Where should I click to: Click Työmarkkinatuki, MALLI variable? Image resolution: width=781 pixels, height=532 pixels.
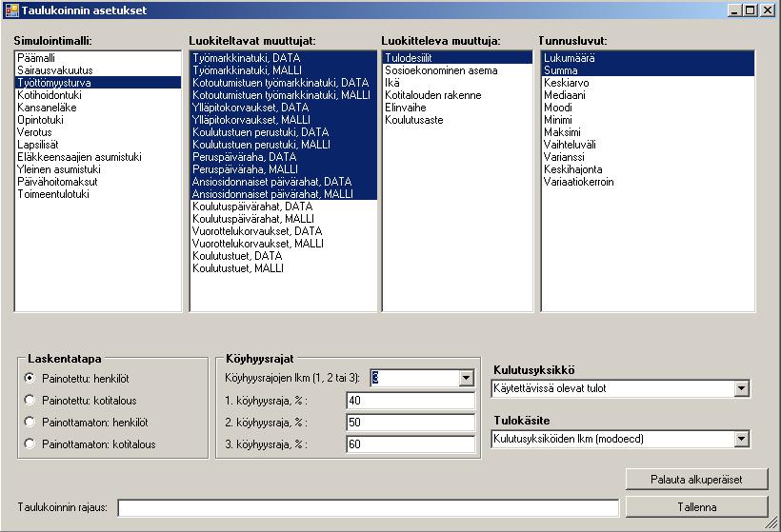(x=284, y=70)
